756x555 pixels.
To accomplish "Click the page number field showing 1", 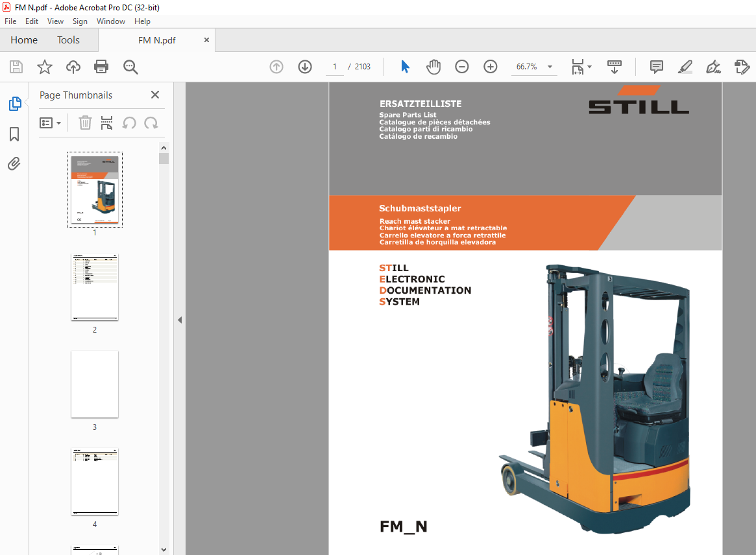I will pyautogui.click(x=335, y=67).
